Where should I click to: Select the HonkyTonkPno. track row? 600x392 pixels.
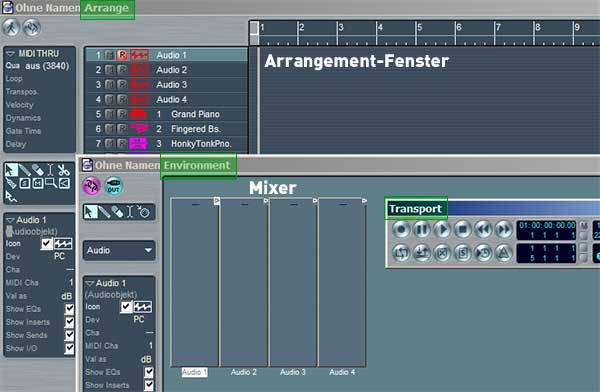coord(166,144)
